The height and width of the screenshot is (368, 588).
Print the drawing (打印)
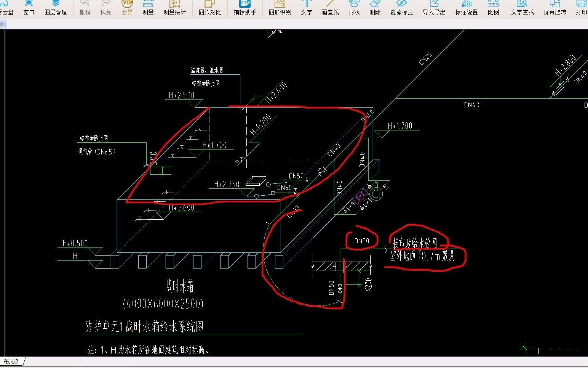click(582, 8)
